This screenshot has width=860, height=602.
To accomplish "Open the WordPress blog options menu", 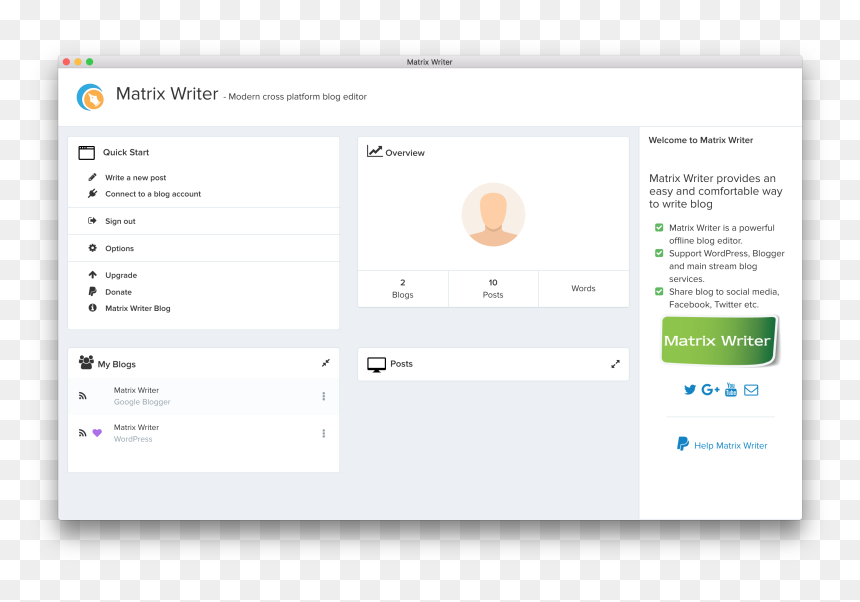I will point(324,433).
